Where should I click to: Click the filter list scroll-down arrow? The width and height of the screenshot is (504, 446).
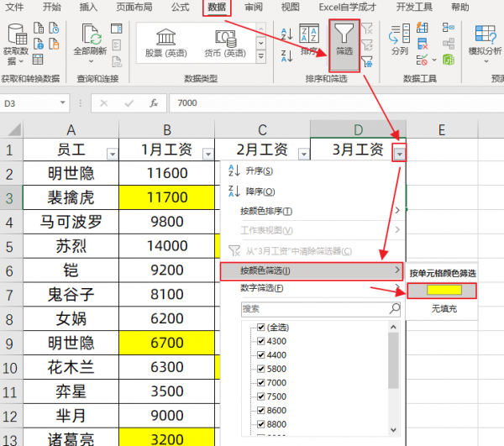click(393, 430)
